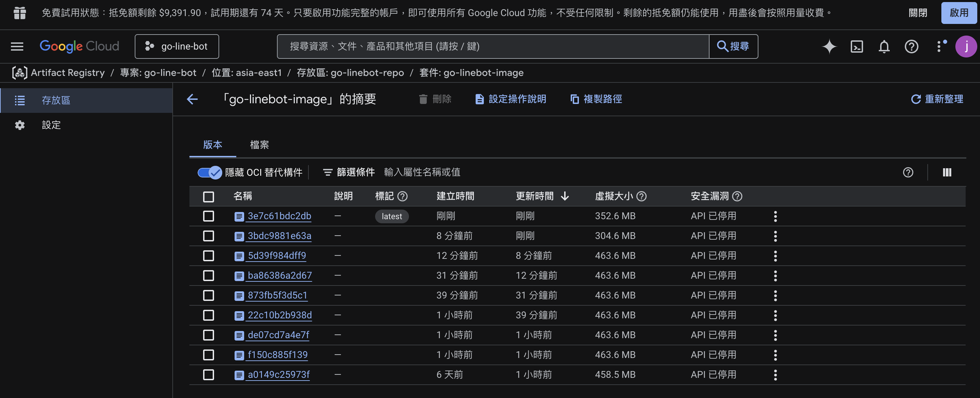Open the help question mark menu
This screenshot has width=980, height=398.
911,47
